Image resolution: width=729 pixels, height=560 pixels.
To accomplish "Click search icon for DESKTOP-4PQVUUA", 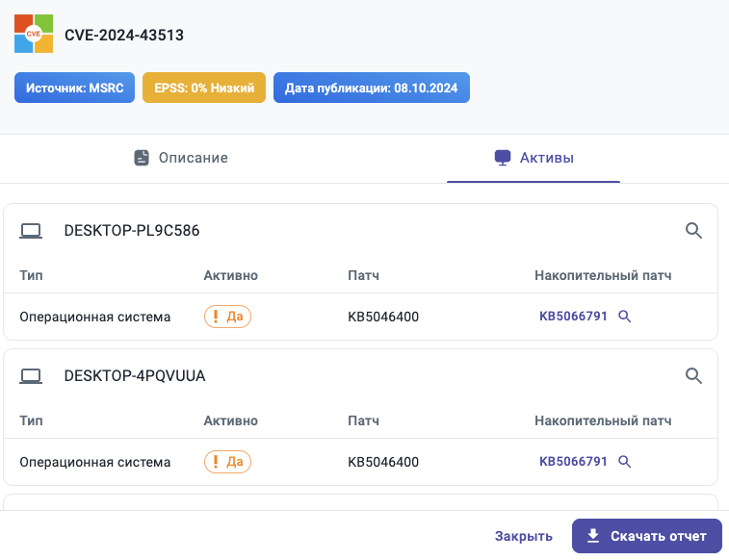I will pos(693,375).
